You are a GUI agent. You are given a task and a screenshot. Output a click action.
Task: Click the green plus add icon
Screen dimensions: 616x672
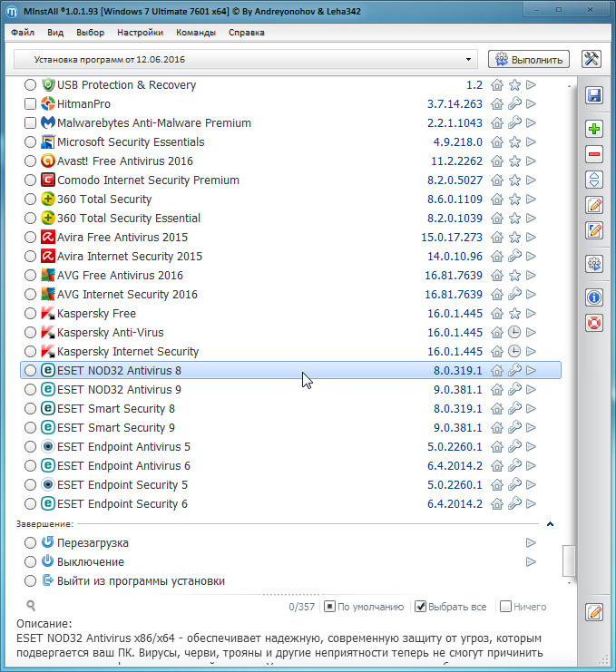click(x=594, y=129)
